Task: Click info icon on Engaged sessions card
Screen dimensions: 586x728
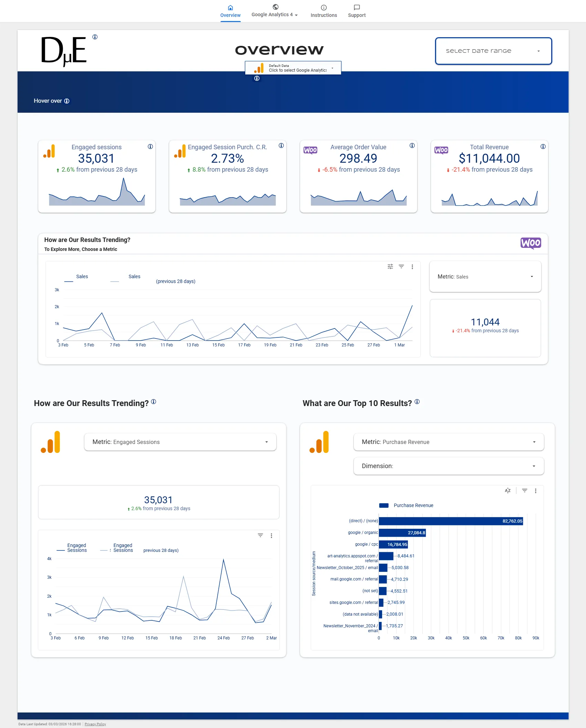Action: (x=150, y=146)
